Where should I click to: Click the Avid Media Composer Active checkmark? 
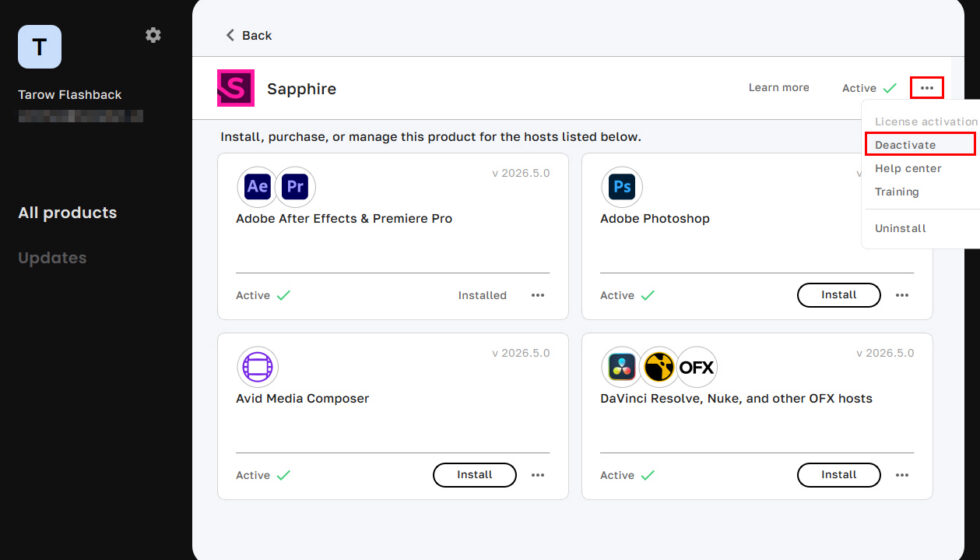pos(284,475)
